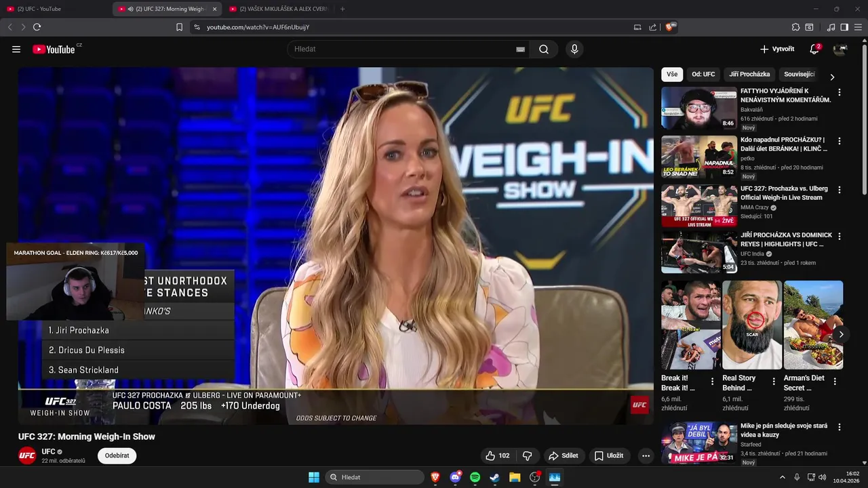Open the Brave media playlist music-note icon
The image size is (868, 488).
831,27
